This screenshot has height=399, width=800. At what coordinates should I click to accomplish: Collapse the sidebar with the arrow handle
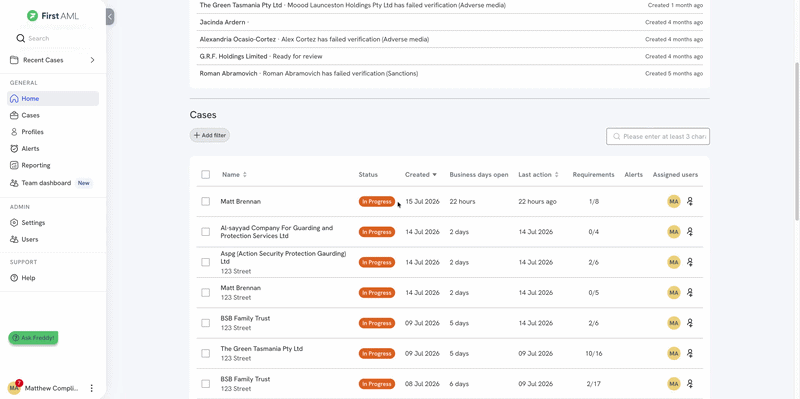[110, 16]
